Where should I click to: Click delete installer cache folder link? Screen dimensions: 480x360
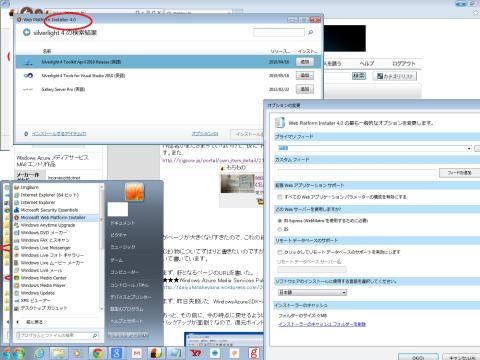point(322,324)
